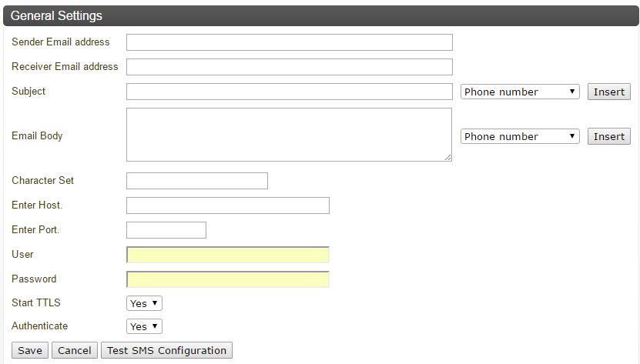Click the Enter Port input field

click(166, 230)
